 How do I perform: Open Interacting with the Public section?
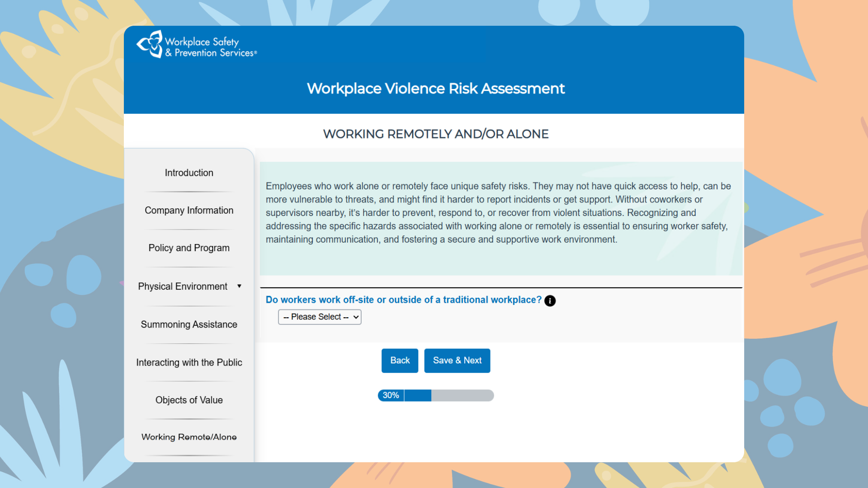(189, 362)
